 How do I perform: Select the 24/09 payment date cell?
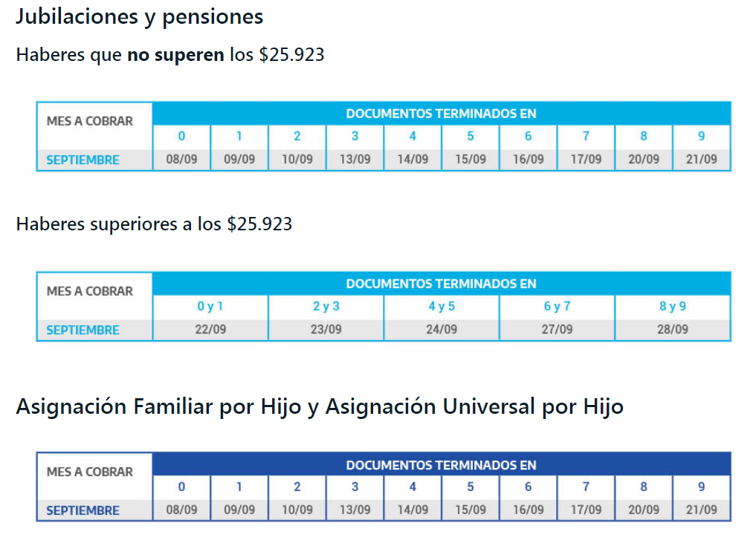click(x=442, y=329)
